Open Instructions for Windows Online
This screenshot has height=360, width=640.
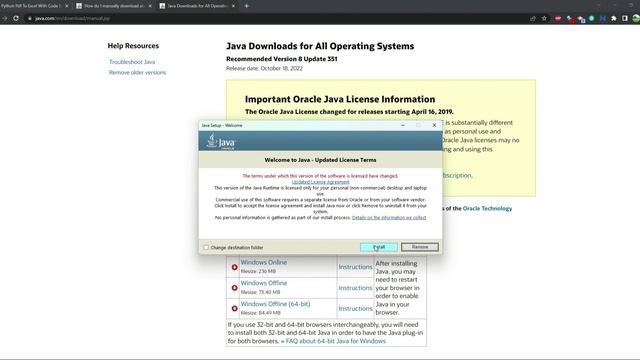(x=355, y=267)
